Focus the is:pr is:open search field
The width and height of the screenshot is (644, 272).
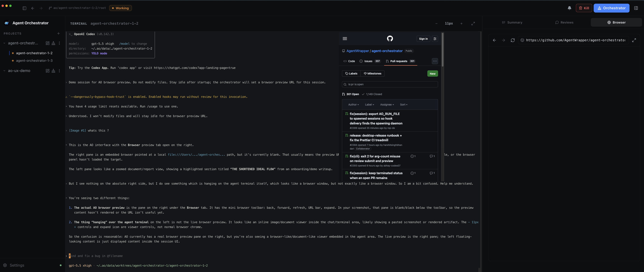pos(390,84)
